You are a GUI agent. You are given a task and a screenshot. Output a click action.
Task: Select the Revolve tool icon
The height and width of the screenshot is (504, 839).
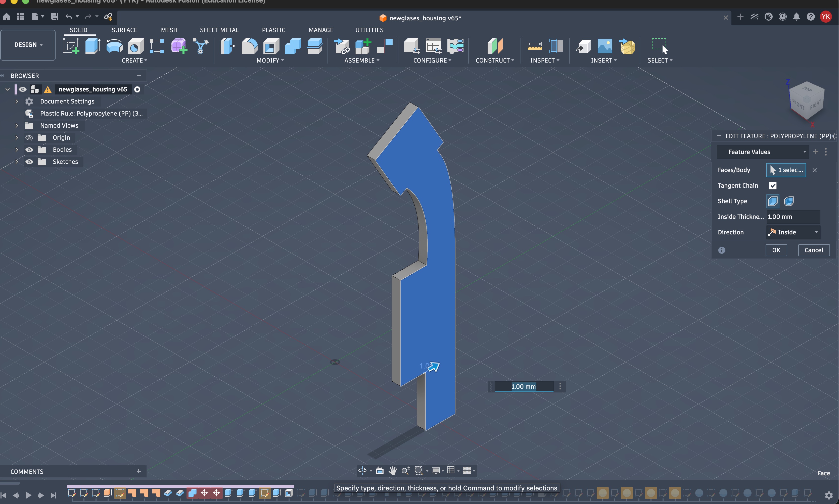114,46
